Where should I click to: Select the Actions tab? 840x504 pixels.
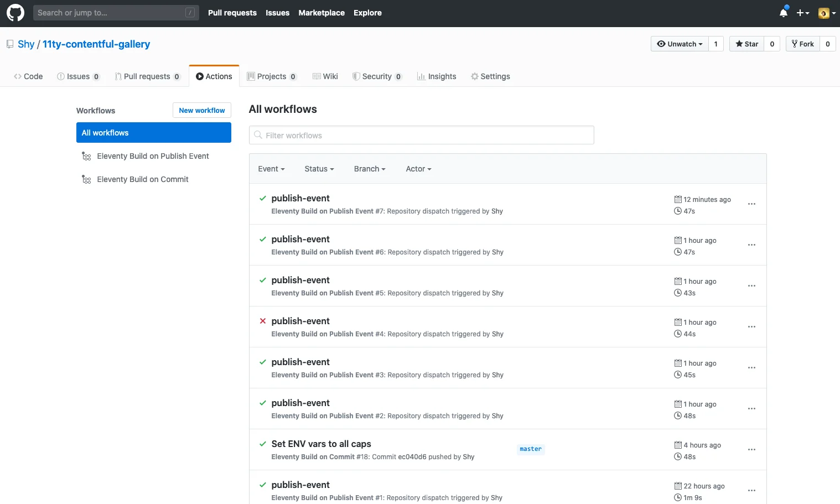[x=214, y=76]
